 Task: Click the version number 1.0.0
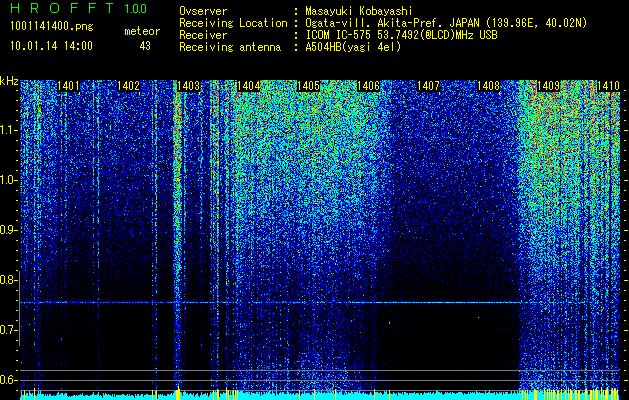click(x=135, y=9)
